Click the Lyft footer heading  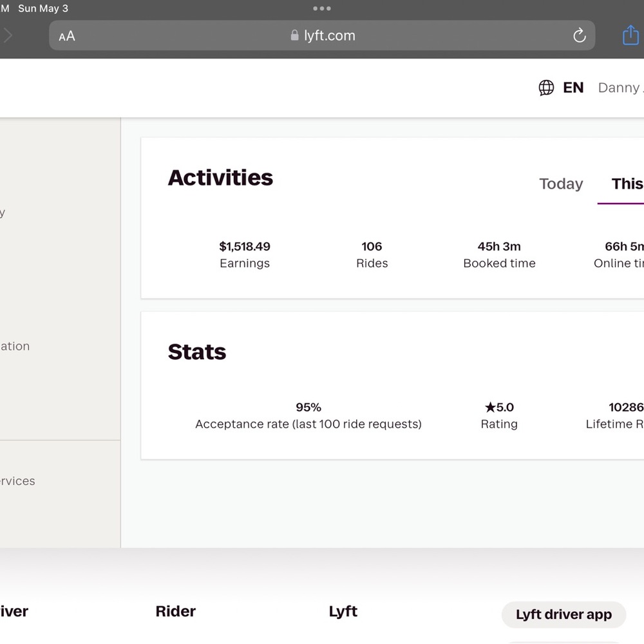tap(343, 612)
